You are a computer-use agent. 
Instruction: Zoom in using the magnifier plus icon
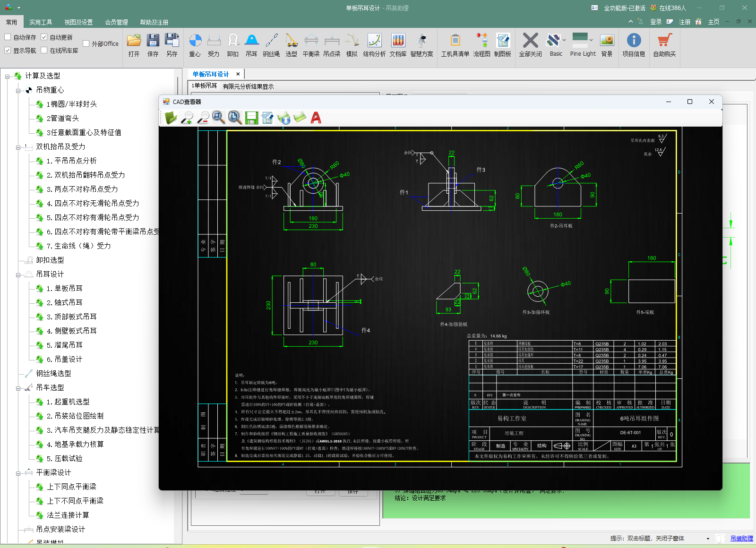pyautogui.click(x=187, y=118)
